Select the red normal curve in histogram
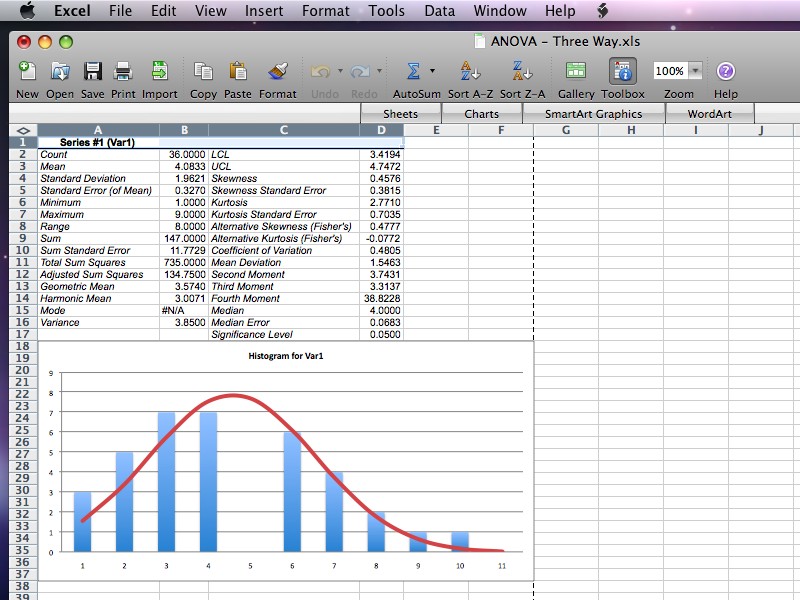Viewport: 800px width, 600px height. coord(234,395)
